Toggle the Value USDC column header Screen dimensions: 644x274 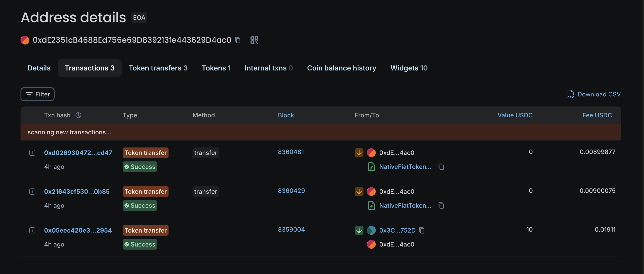515,115
